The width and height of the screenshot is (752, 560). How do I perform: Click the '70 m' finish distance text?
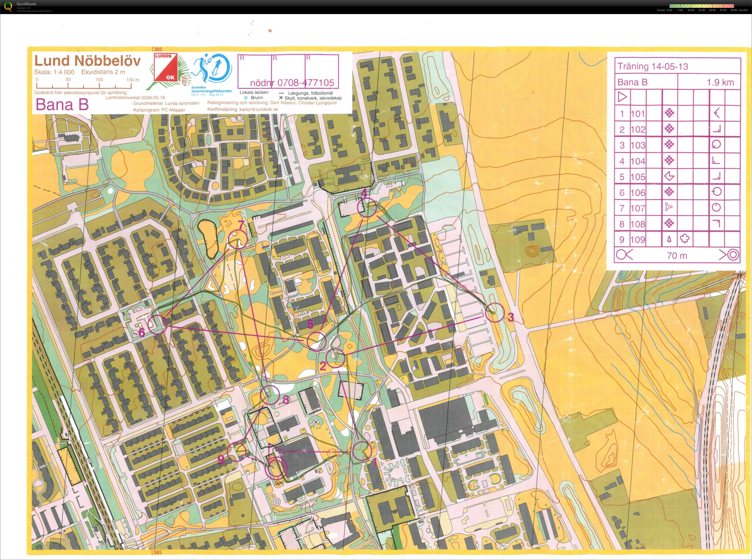click(x=677, y=255)
